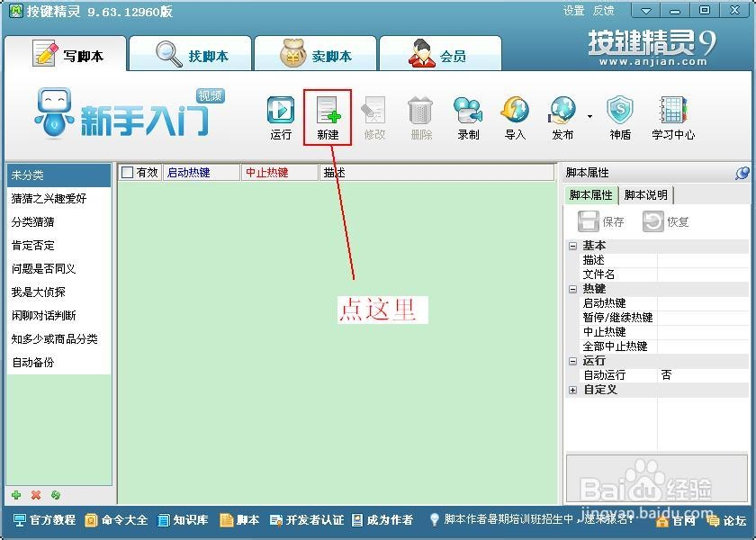Switch to the 会员 tab
This screenshot has height=540, width=756.
(x=440, y=54)
